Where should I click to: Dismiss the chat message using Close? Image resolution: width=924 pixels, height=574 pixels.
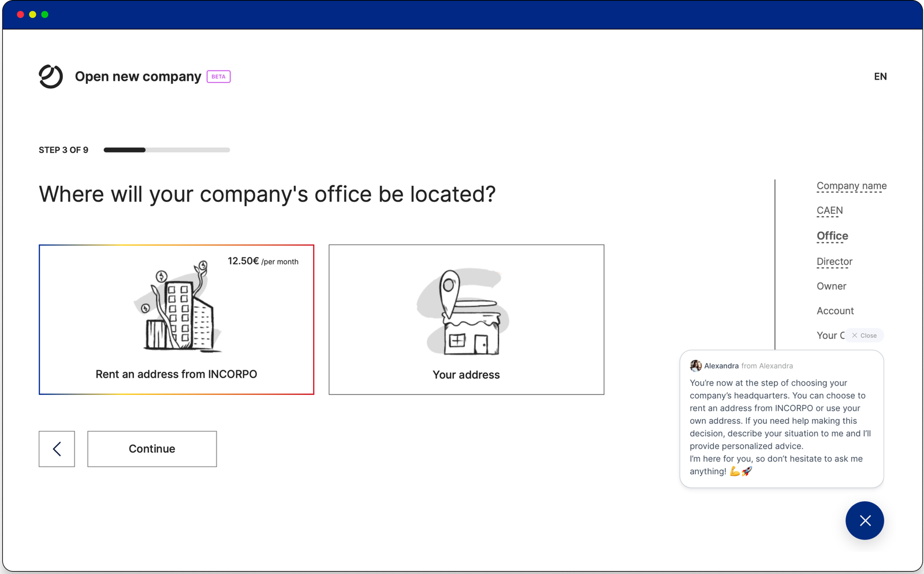[865, 336]
